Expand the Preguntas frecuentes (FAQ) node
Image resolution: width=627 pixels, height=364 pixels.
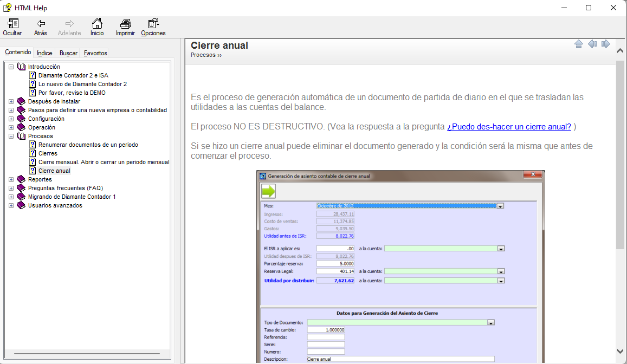tap(11, 188)
